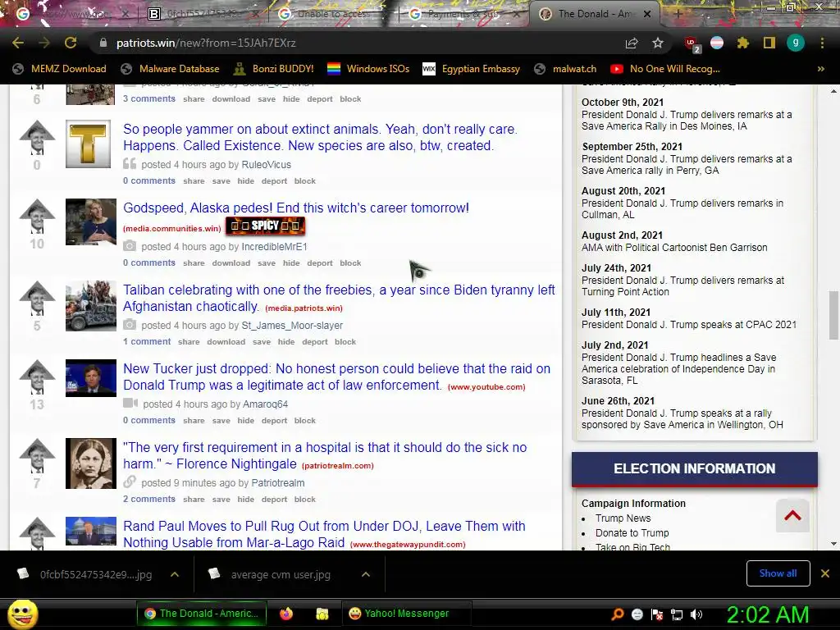Screen dimensions: 840x630
Task: Expand options for 0fcbf552475342e9 jpg download
Action: click(175, 574)
